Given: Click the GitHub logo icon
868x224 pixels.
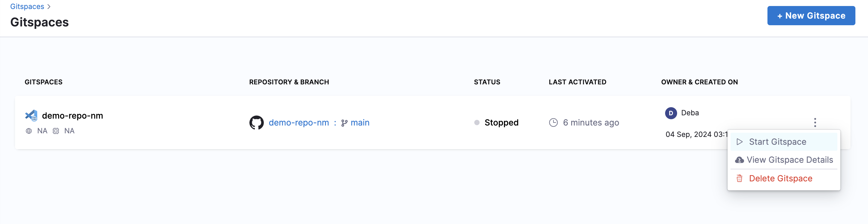Looking at the screenshot, I should click(x=256, y=123).
